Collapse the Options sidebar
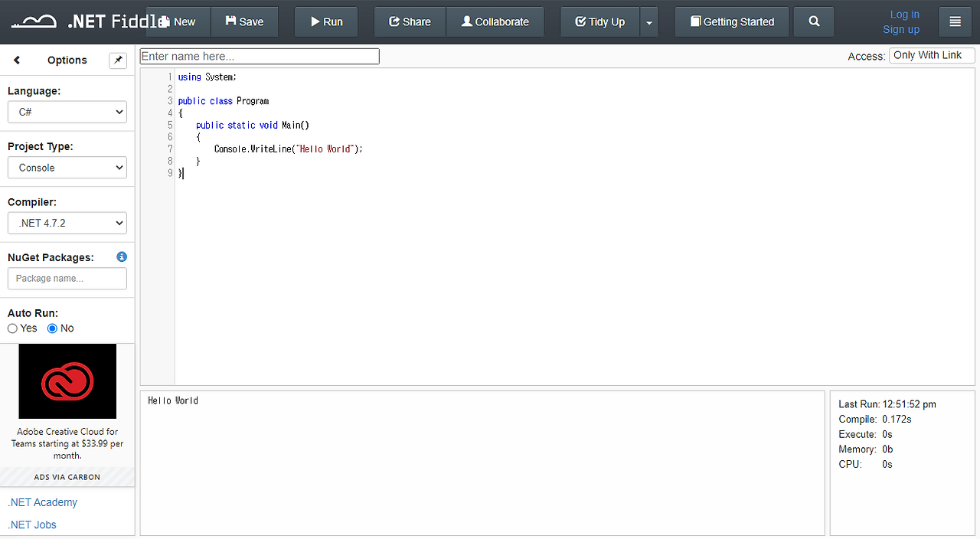The width and height of the screenshot is (980, 539). click(x=17, y=60)
